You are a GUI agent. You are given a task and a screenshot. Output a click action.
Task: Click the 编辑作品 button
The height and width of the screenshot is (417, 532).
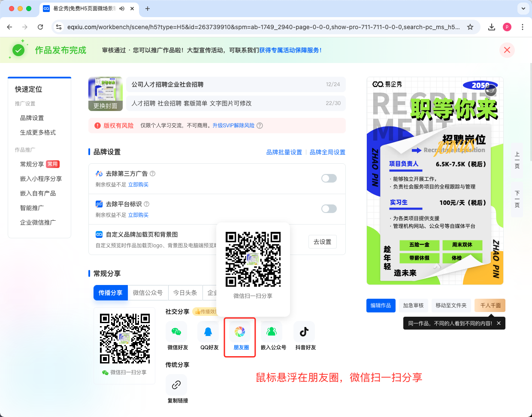tap(381, 306)
